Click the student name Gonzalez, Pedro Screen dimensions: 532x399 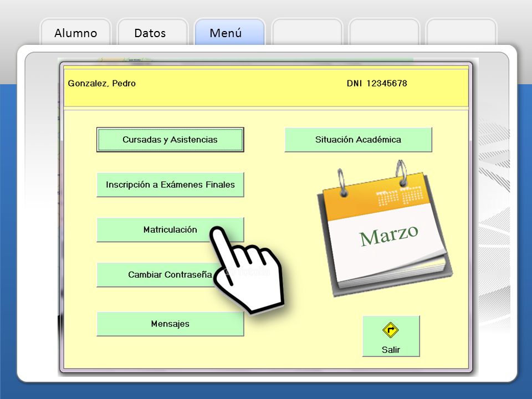click(x=102, y=84)
